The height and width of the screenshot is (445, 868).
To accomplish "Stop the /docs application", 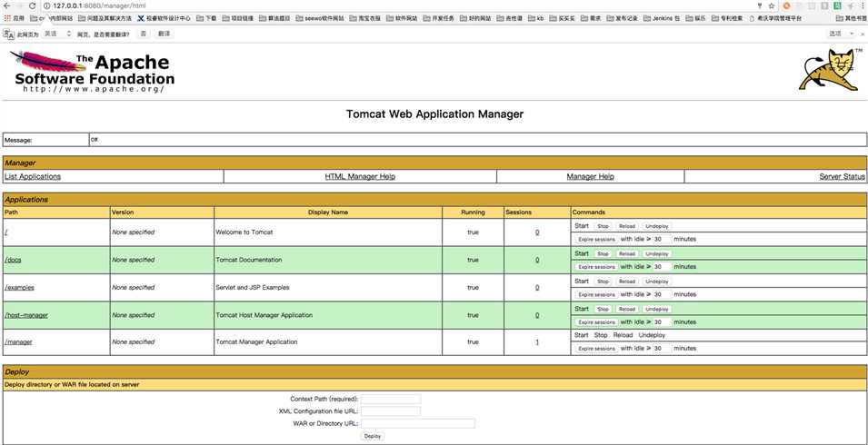I will pyautogui.click(x=603, y=253).
